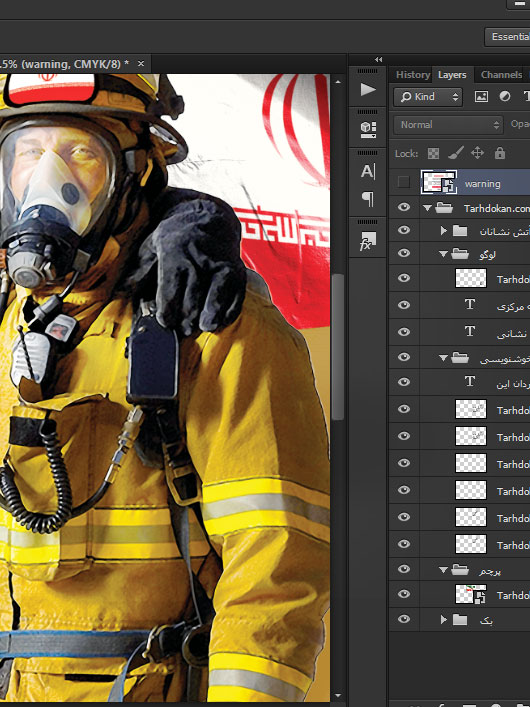Open the Character panel icon
The image size is (530, 707).
[368, 171]
